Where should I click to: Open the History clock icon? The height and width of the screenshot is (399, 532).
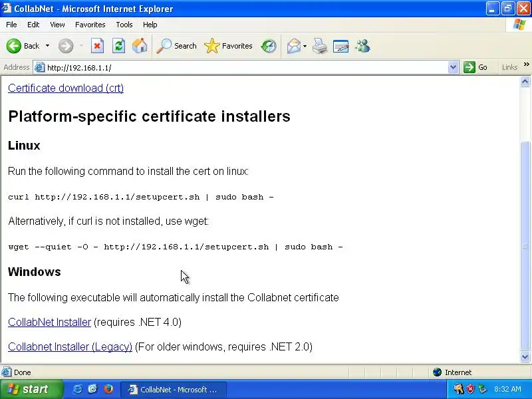pyautogui.click(x=269, y=46)
